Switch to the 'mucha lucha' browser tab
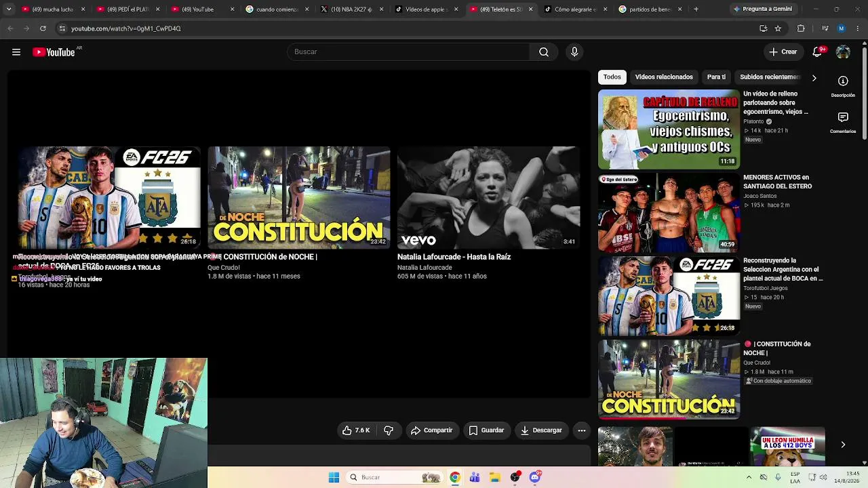Image resolution: width=868 pixels, height=488 pixels. 54,9
